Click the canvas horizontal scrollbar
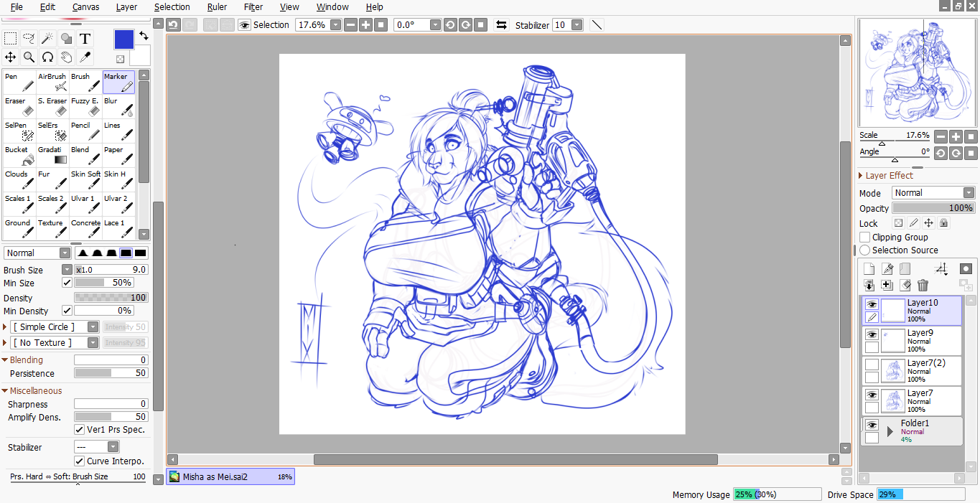The height and width of the screenshot is (503, 980). [515, 459]
